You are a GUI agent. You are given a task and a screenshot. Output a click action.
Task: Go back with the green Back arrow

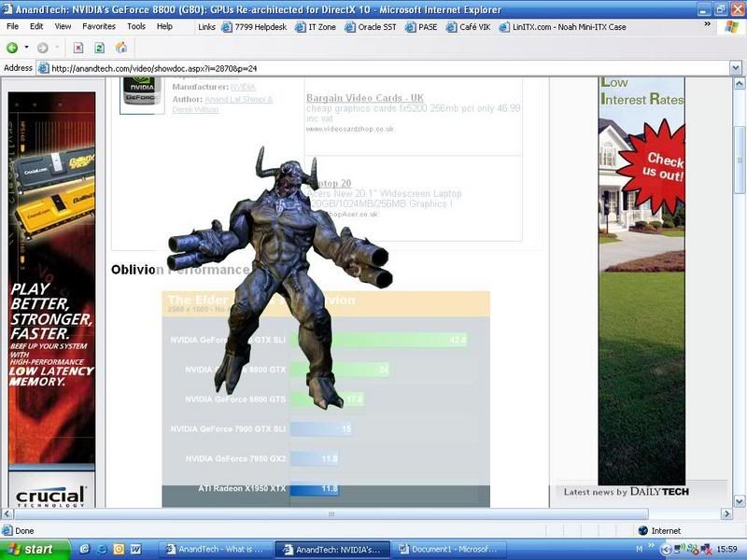12,48
